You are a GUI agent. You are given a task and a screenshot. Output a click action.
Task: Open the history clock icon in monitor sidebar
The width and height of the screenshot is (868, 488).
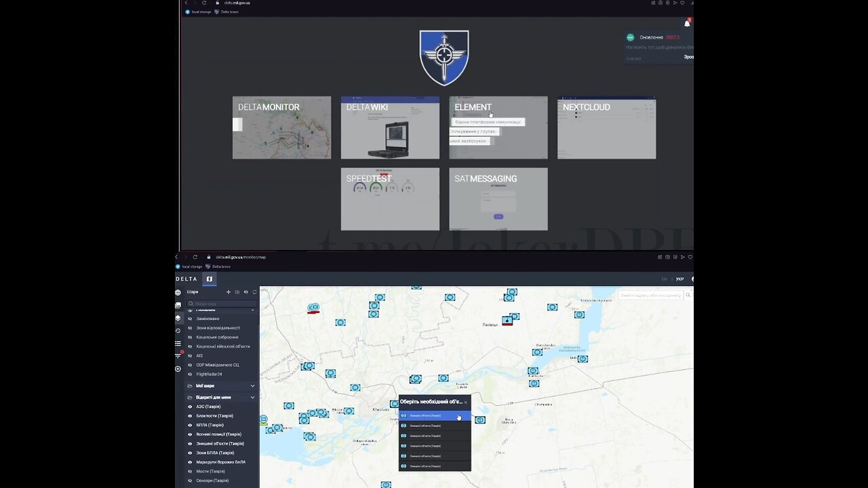click(x=178, y=331)
